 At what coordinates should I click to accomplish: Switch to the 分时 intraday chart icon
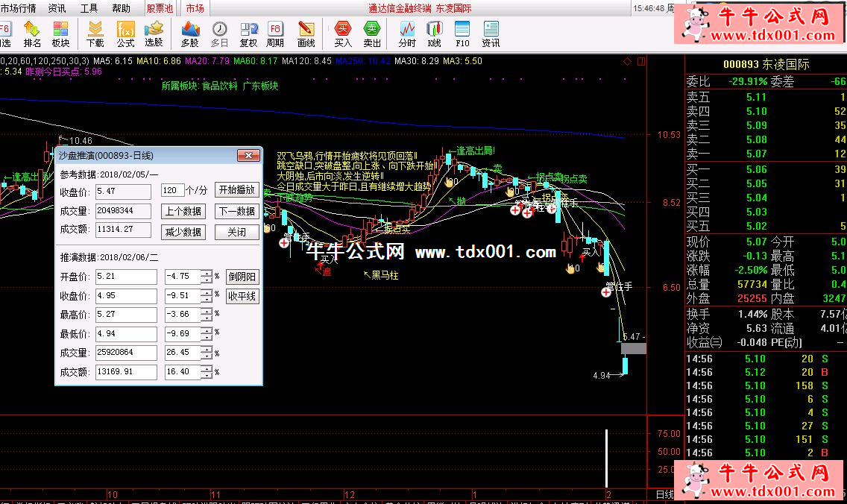[407, 34]
